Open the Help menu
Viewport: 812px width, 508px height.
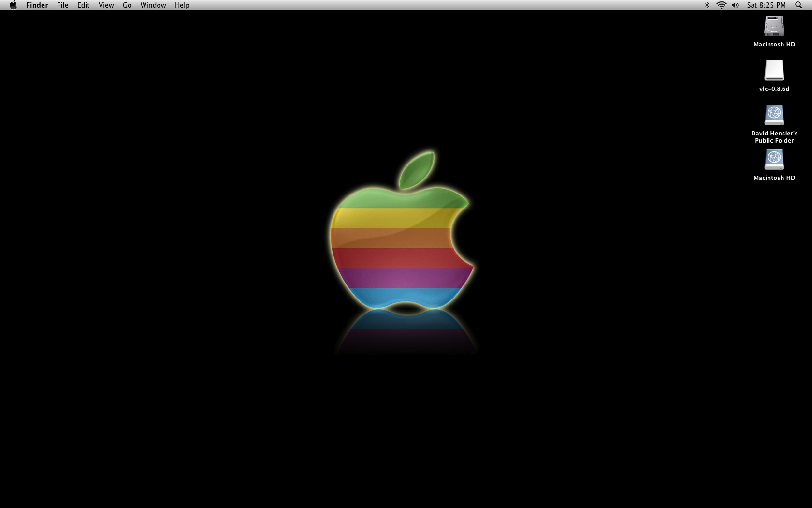click(x=182, y=5)
